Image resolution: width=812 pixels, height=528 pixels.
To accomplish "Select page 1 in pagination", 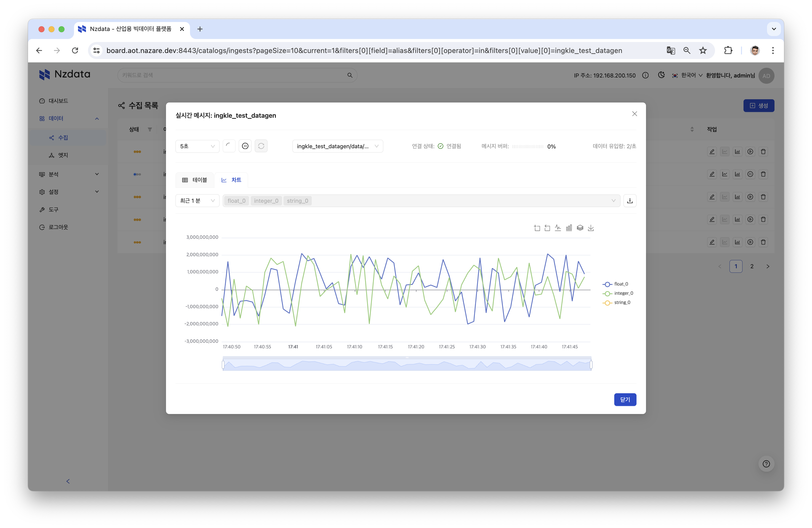I will point(736,266).
